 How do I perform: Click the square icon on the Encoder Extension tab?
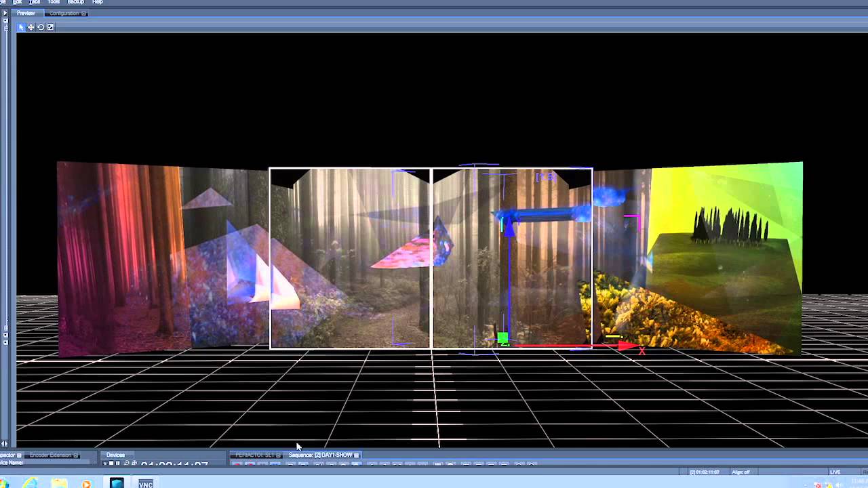(76, 455)
